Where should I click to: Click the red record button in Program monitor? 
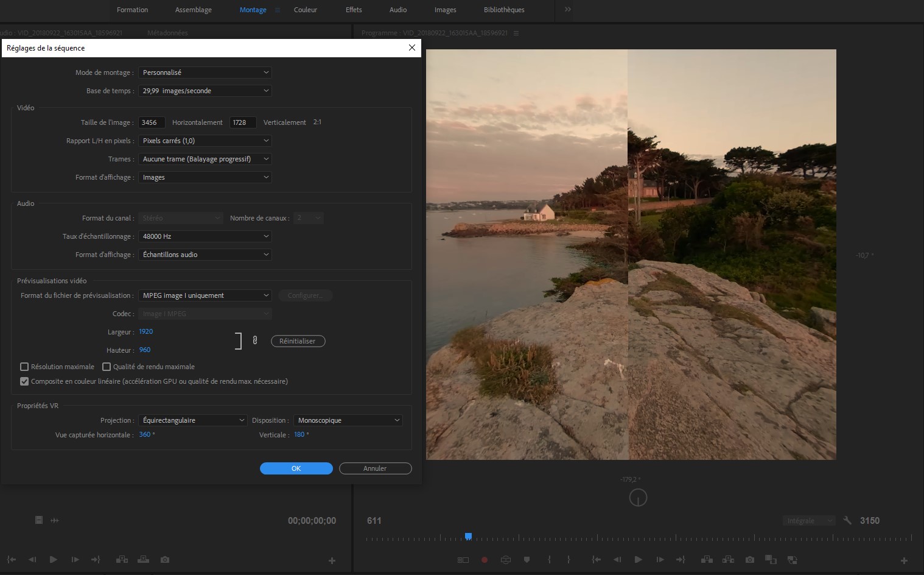(x=485, y=560)
